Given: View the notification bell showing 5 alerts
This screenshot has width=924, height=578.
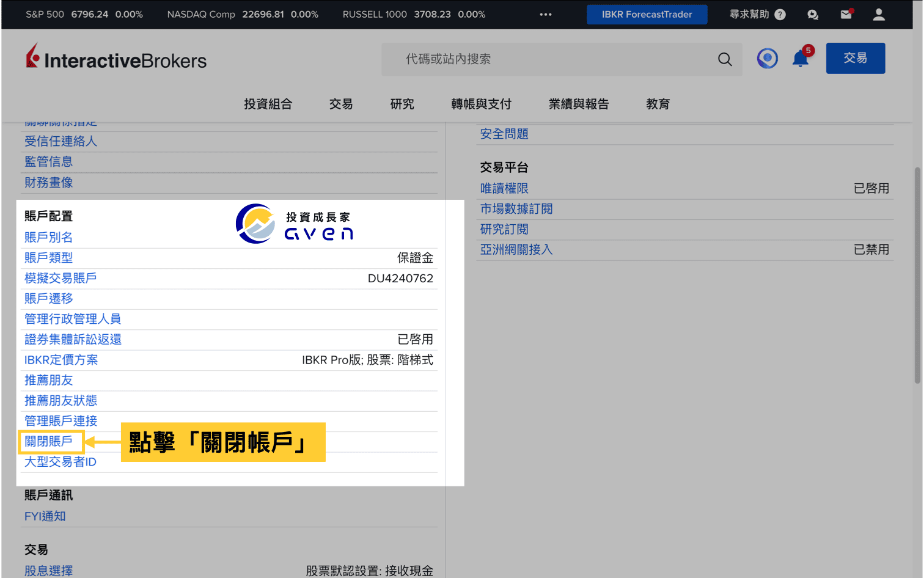Looking at the screenshot, I should point(801,59).
